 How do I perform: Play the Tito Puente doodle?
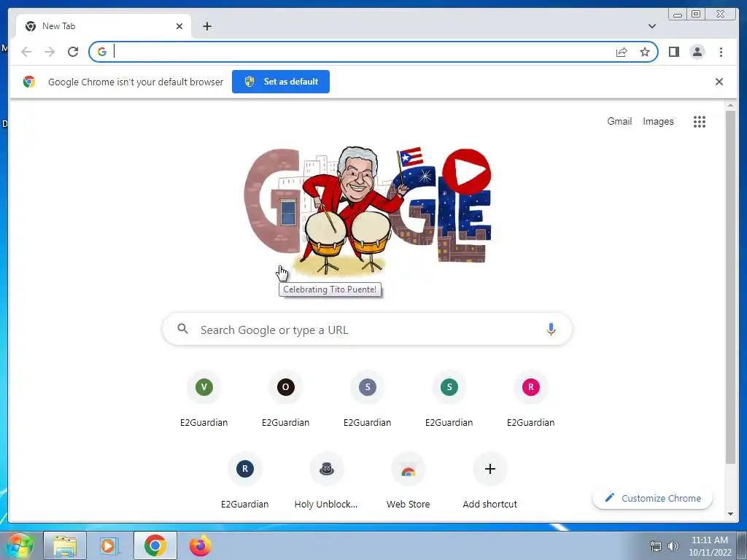click(466, 171)
